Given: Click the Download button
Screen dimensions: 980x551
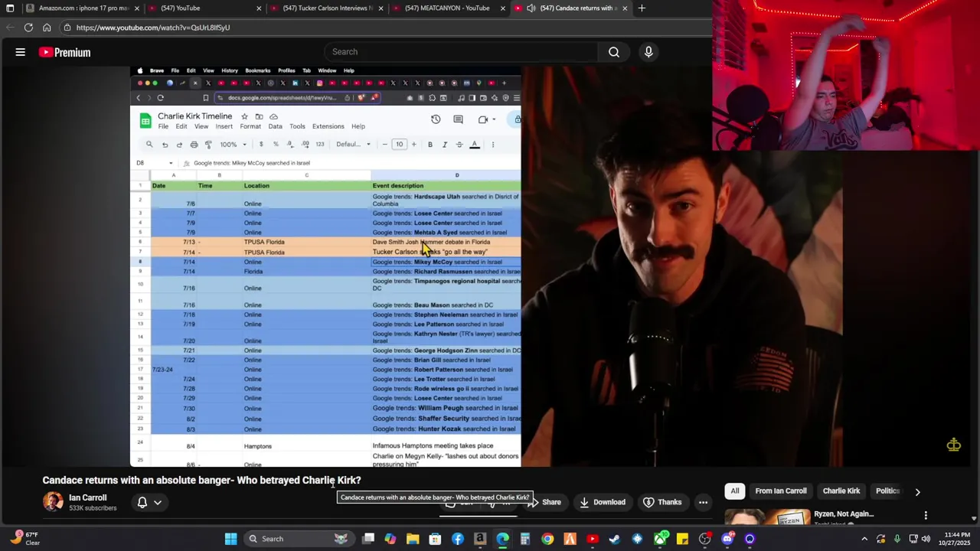Looking at the screenshot, I should click(602, 502).
